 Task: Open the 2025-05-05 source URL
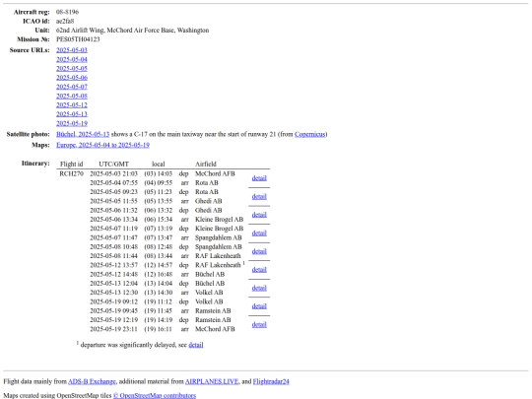pyautogui.click(x=72, y=69)
